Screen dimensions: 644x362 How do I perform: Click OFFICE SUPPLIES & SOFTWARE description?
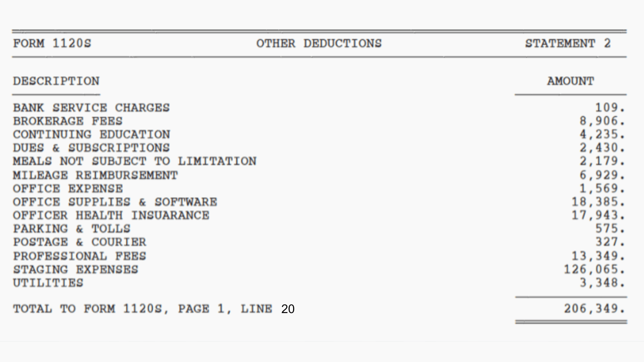click(115, 202)
